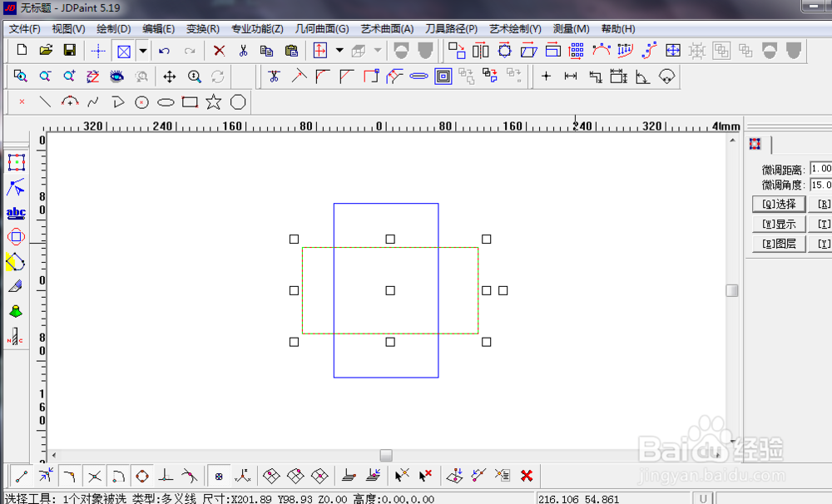832x504 pixels.
Task: Toggle crosshair guide icon in top toolbar
Action: click(x=98, y=52)
